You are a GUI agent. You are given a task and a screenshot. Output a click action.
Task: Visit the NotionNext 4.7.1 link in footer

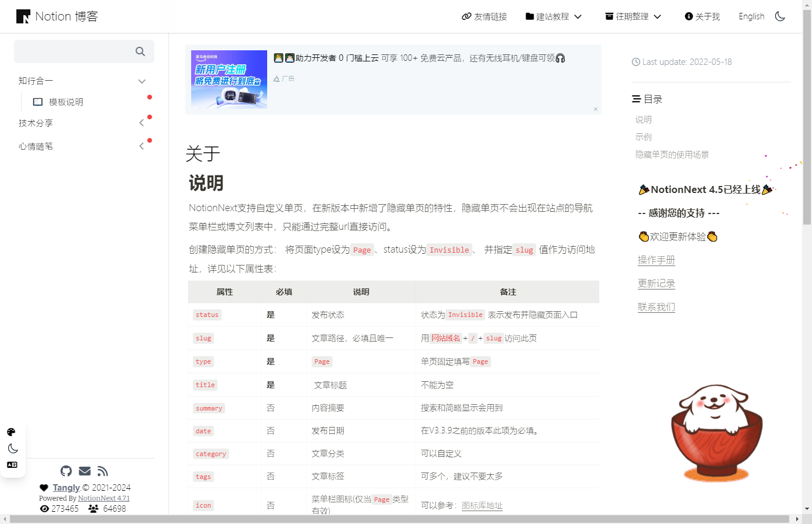coord(103,498)
